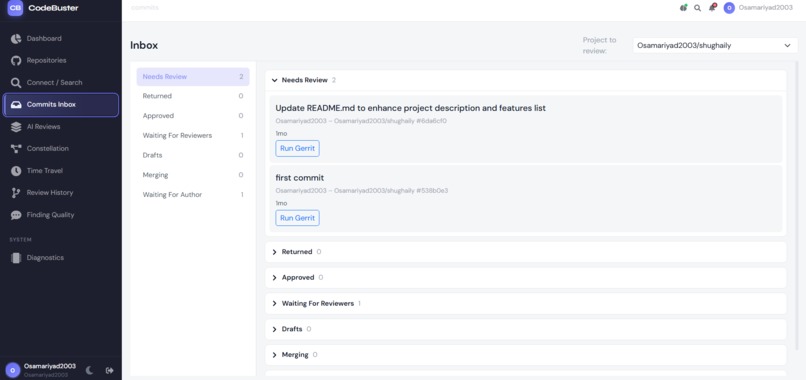Run Gerrit for Update README.md commit
Screen dimensions: 806x380
(297, 149)
